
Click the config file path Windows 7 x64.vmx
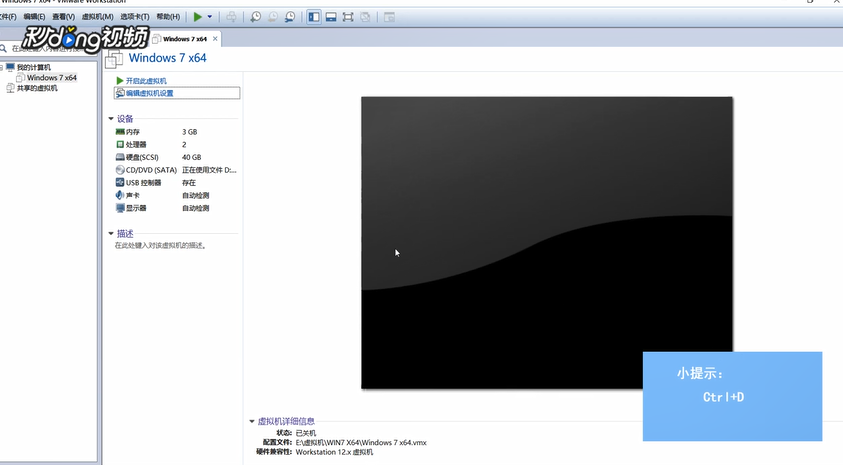pos(361,443)
